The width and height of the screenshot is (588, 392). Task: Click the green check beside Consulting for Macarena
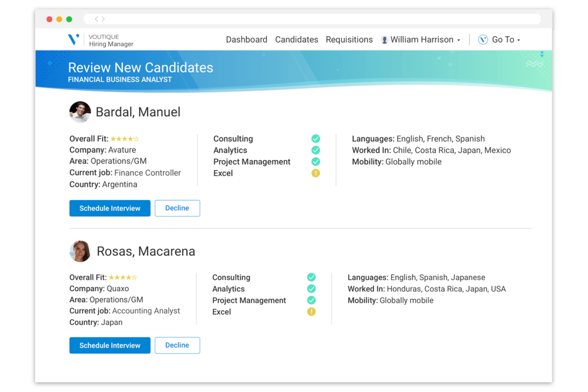tap(311, 277)
